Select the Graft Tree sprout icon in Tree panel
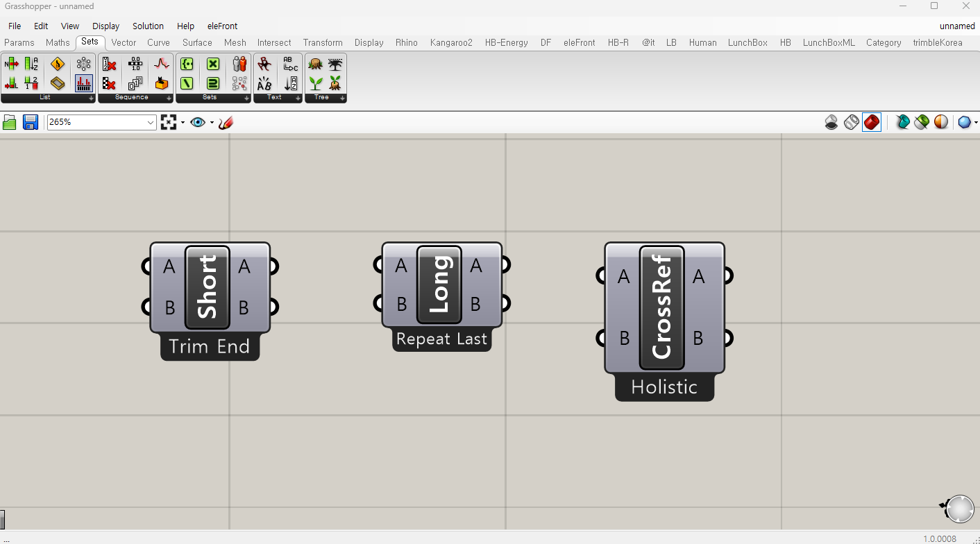This screenshot has width=980, height=544. (315, 83)
